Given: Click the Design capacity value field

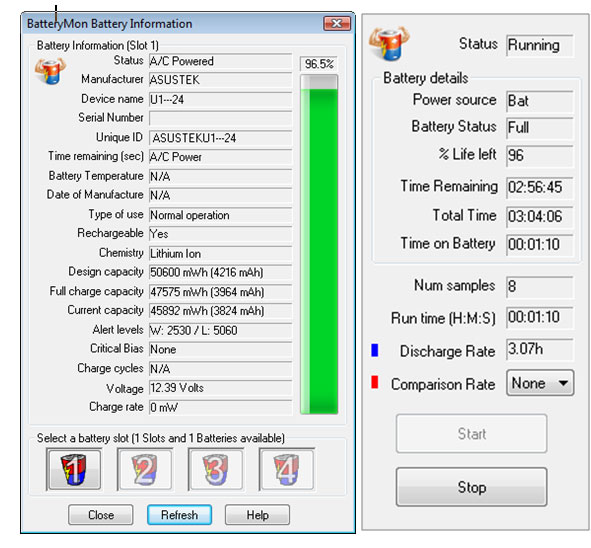Looking at the screenshot, I should point(220,272).
